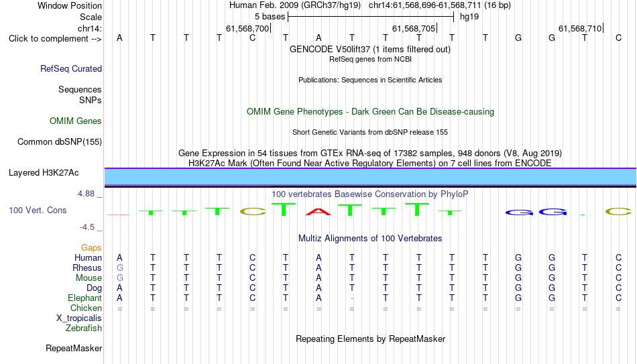Click the 'RefSeq genes from NCBI' title
Viewport: 637px width, 364px height.
[370, 59]
